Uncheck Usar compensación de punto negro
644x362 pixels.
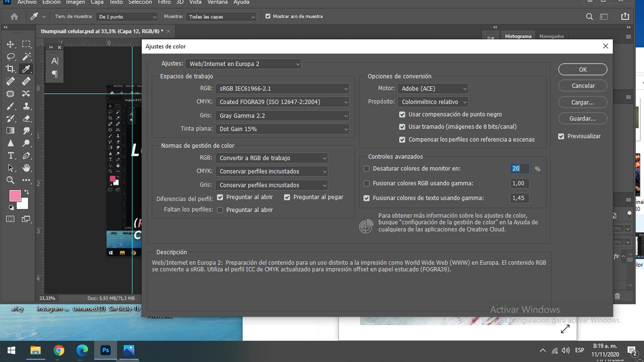click(x=402, y=115)
